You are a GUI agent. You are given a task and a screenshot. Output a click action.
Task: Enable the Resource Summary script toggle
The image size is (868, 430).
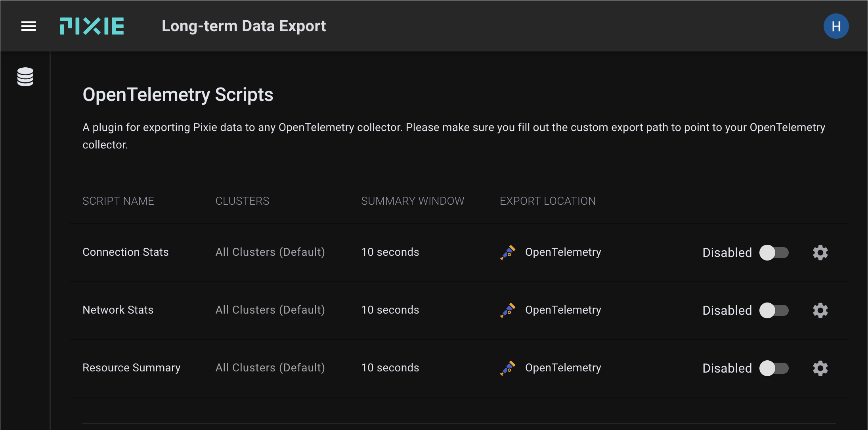(774, 368)
